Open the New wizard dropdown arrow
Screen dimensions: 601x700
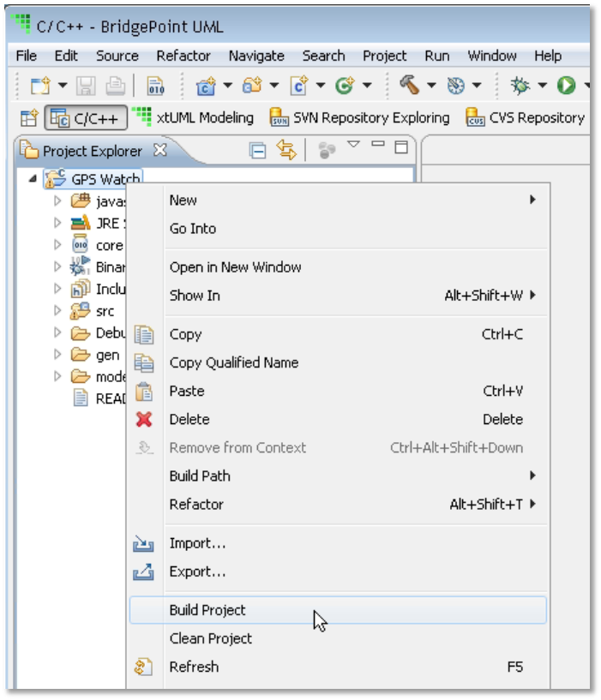[63, 85]
